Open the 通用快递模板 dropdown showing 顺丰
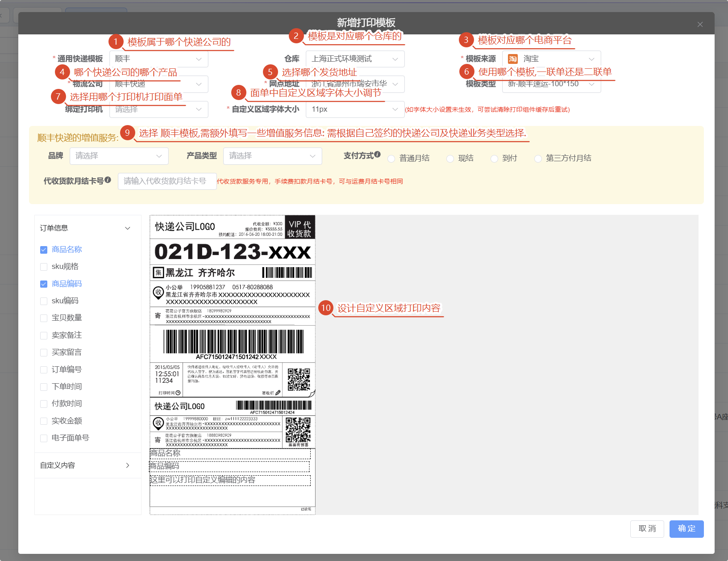 point(159,59)
